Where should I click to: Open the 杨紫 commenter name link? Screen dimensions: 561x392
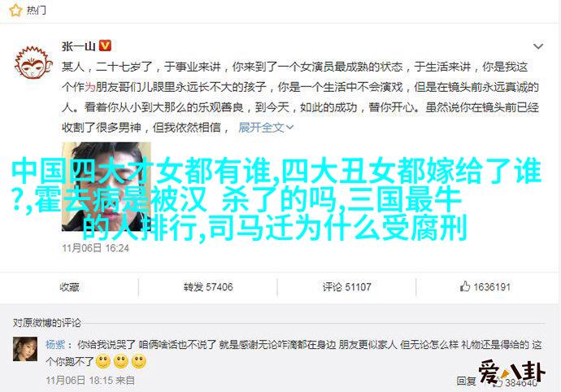click(x=55, y=344)
